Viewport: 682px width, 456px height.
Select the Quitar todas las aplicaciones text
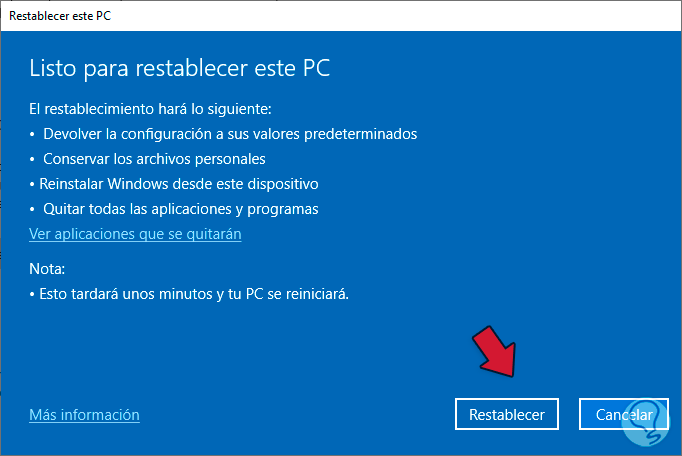tap(181, 209)
